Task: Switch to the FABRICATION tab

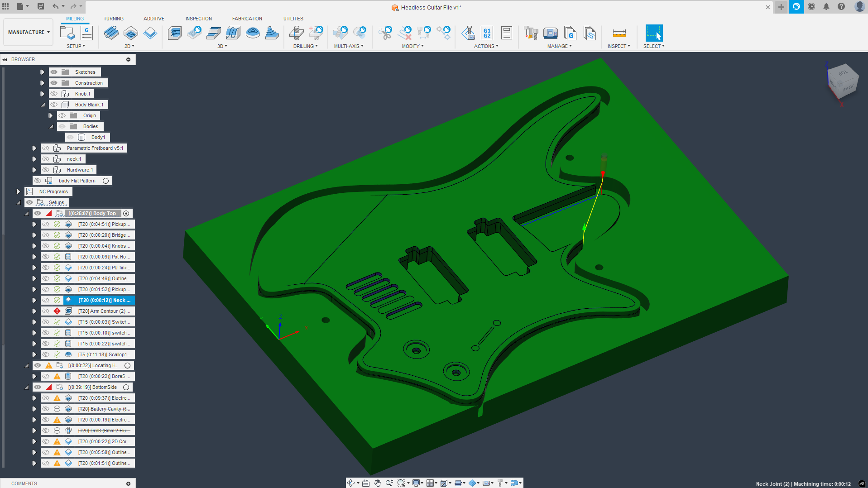Action: coord(247,19)
